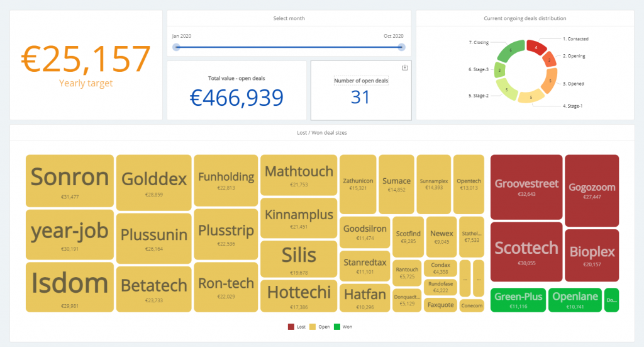Choose the Faxquote tile
The height and width of the screenshot is (347, 644).
440,305
